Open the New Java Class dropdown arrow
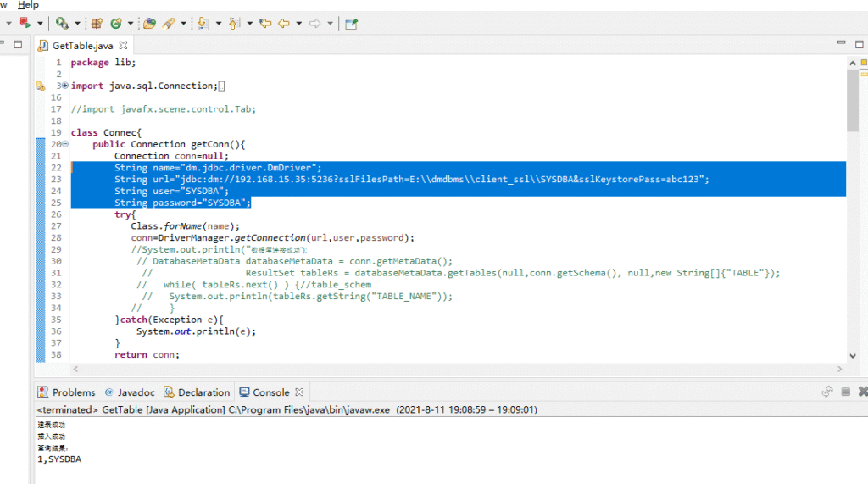The image size is (868, 484). click(129, 24)
